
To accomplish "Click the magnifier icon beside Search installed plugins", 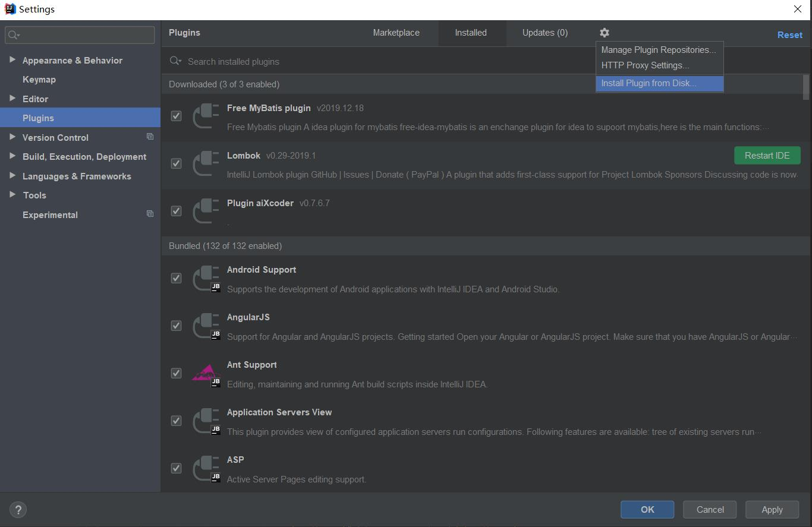I will (x=175, y=61).
